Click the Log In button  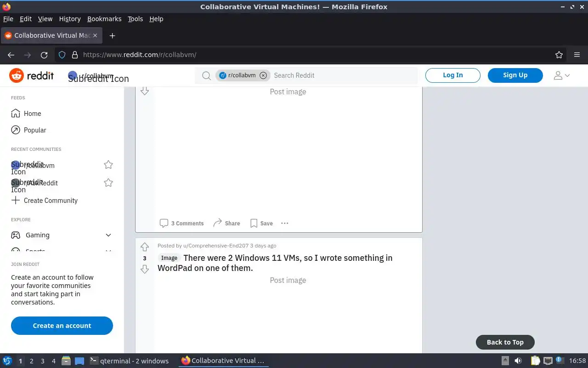453,75
